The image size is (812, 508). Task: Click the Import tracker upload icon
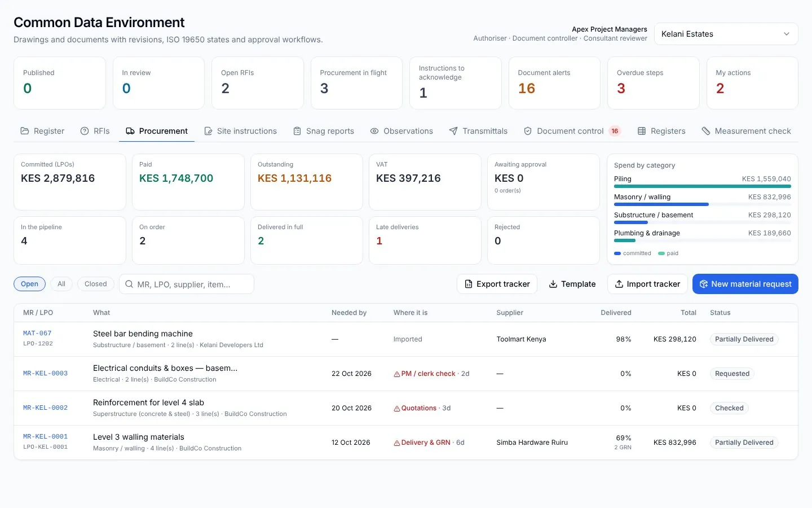619,284
